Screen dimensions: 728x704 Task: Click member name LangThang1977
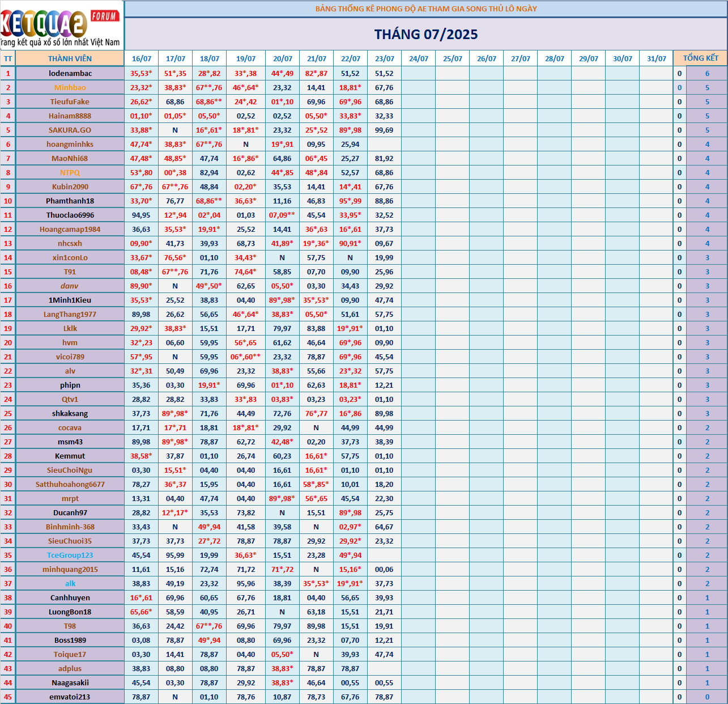tap(70, 314)
